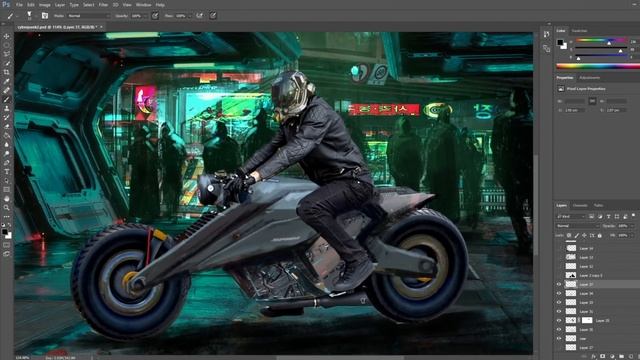Select the Horizontal Type tool

point(7,171)
